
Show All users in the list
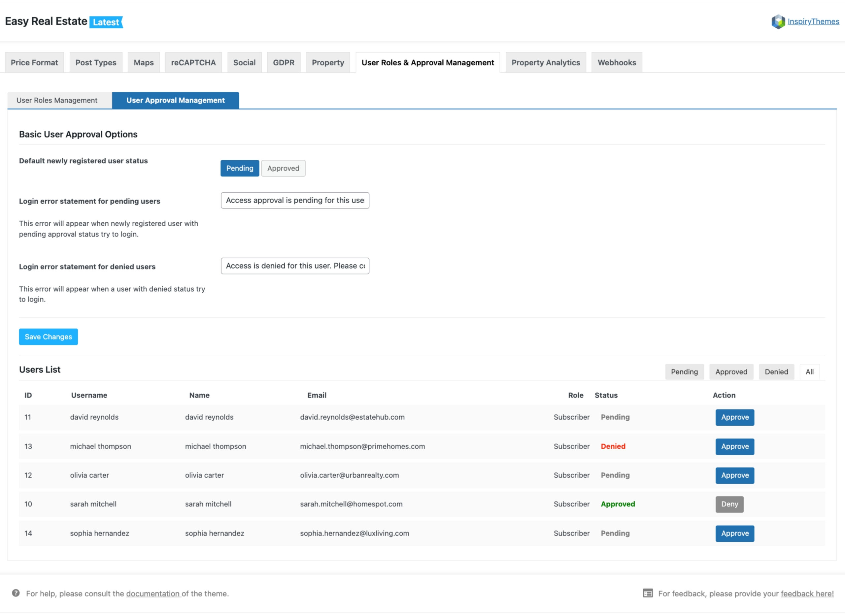click(x=810, y=372)
